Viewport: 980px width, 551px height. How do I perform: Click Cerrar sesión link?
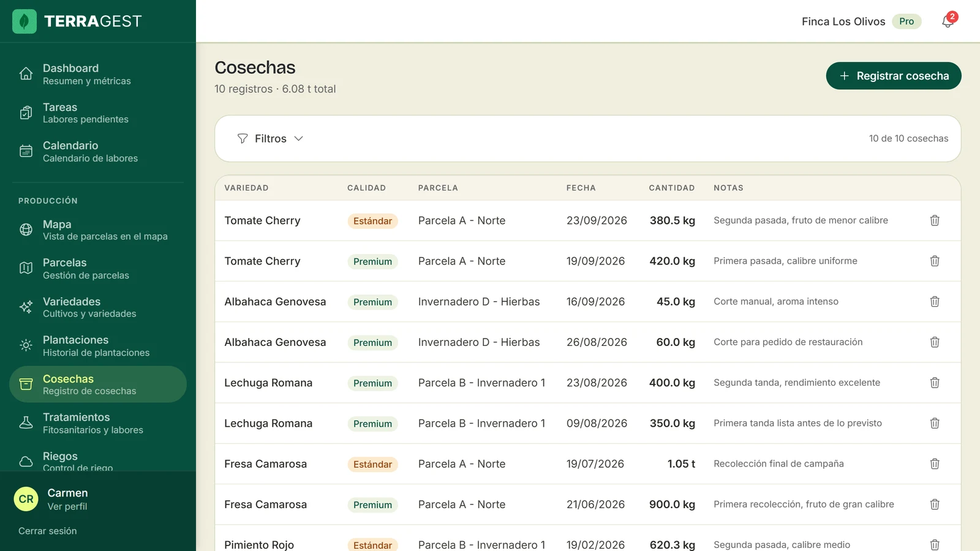tap(48, 531)
